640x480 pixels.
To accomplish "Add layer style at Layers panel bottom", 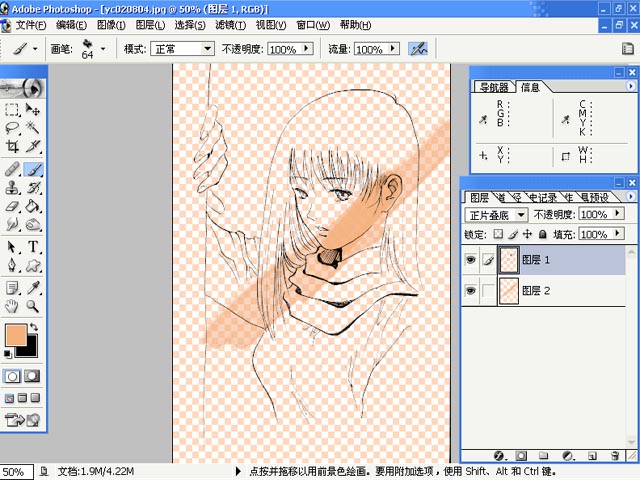I will (499, 456).
